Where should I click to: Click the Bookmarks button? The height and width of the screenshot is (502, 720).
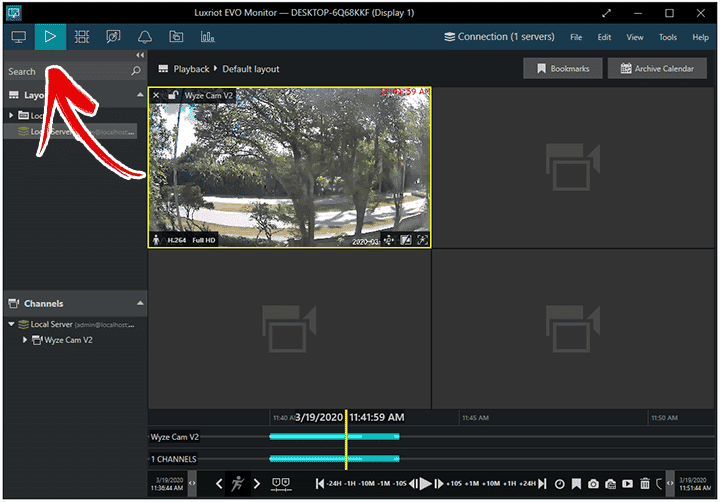pos(563,69)
